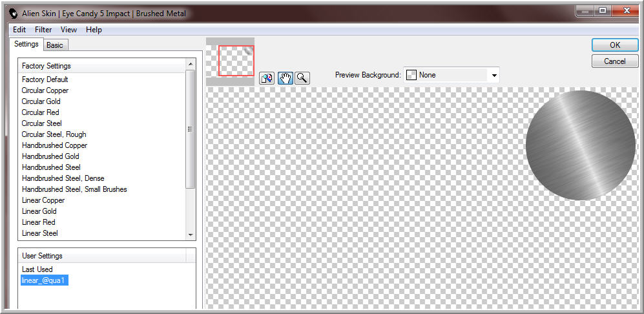Click the Factory Settings list down arrow

[x=190, y=235]
